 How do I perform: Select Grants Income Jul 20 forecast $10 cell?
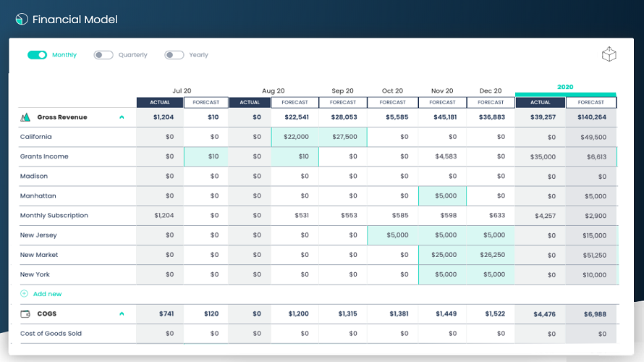206,156
